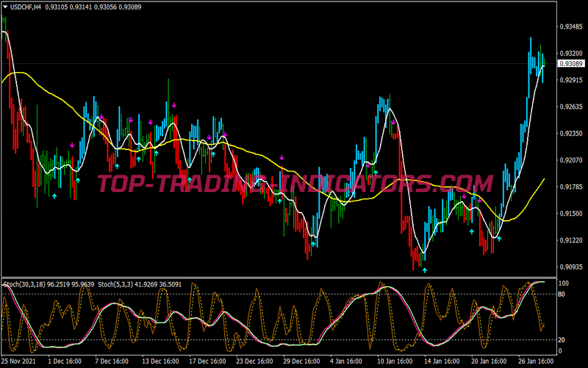Click the stochastic level 80 label
Image resolution: width=588 pixels, height=368 pixels.
(562, 294)
